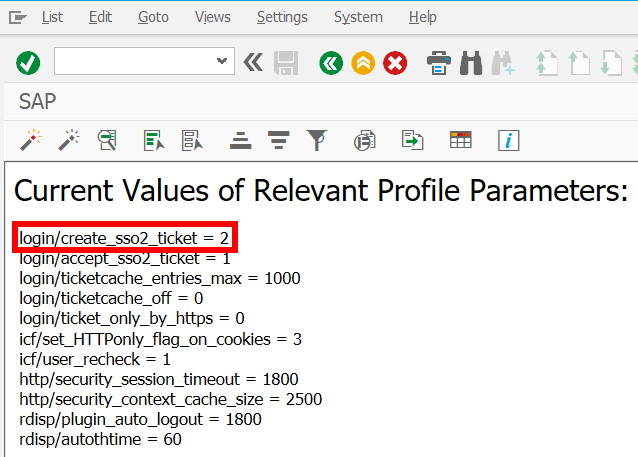
Task: Click the Find binoculars icon
Action: click(x=470, y=63)
